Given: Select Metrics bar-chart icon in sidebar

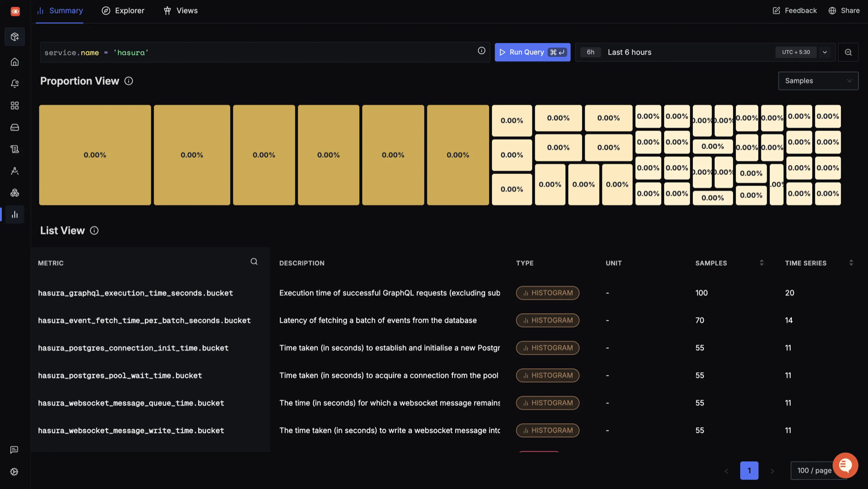Looking at the screenshot, I should click(x=15, y=214).
